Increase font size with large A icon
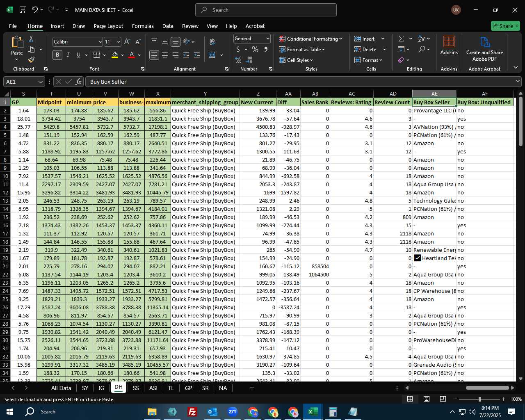 (127, 41)
